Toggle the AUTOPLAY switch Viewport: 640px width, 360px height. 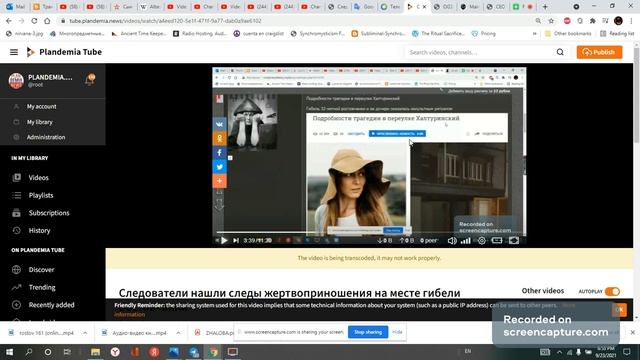click(612, 291)
